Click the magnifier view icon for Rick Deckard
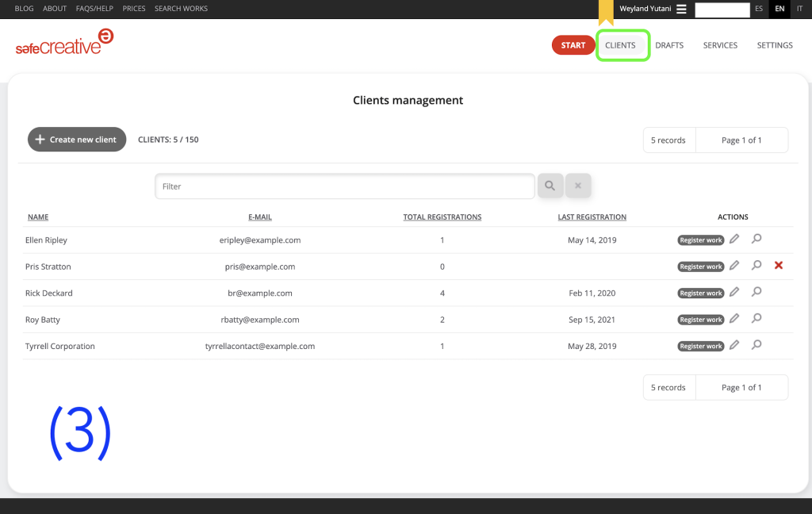Image resolution: width=812 pixels, height=514 pixels. (756, 292)
